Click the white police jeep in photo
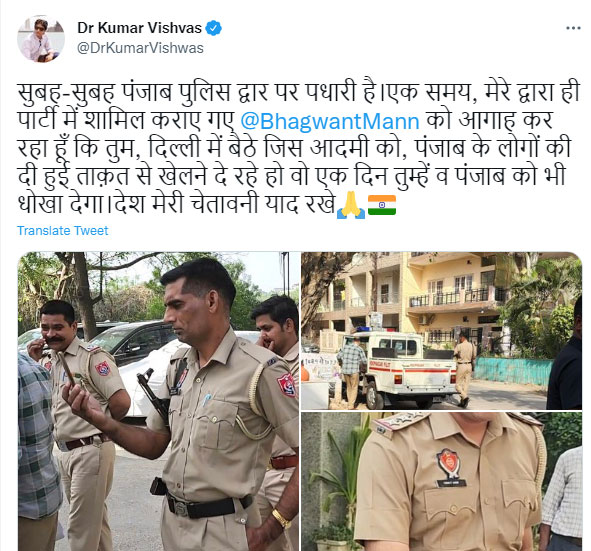This screenshot has height=551, width=591. pyautogui.click(x=401, y=367)
